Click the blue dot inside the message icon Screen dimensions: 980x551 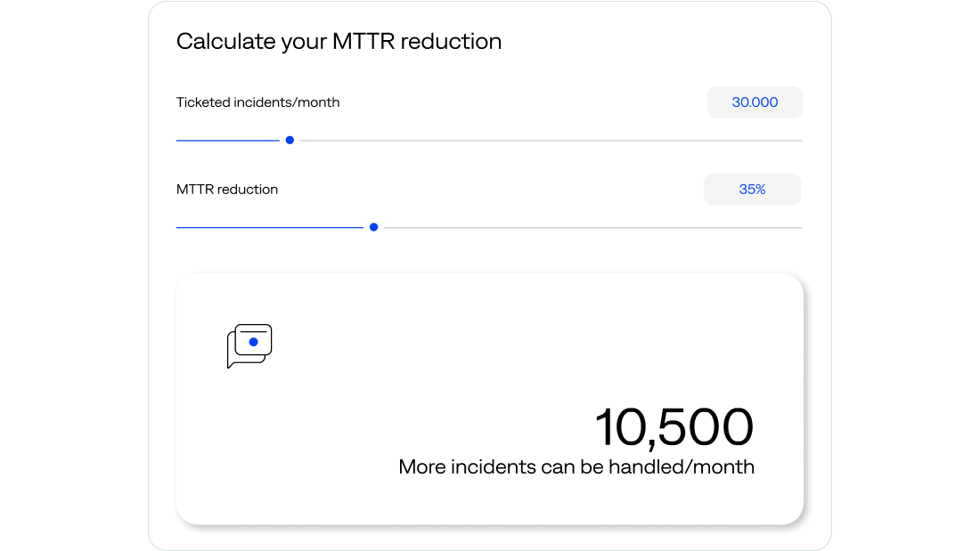[254, 342]
